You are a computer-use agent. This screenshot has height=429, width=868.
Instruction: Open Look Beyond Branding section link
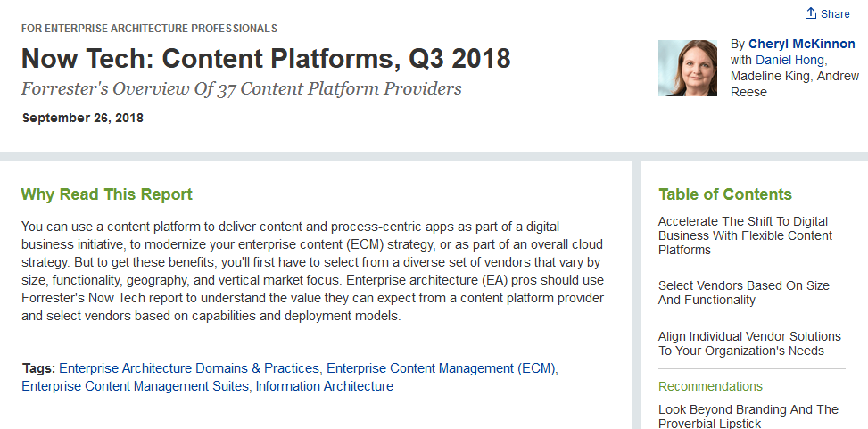pos(748,417)
